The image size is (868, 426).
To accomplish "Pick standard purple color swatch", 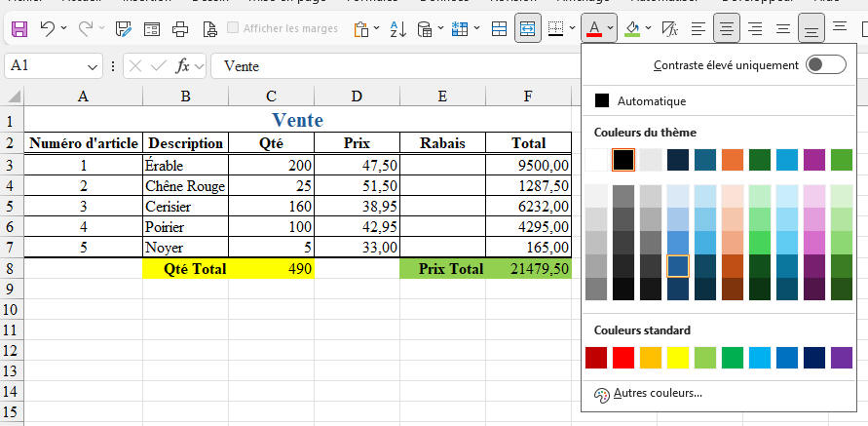I will 842,358.
